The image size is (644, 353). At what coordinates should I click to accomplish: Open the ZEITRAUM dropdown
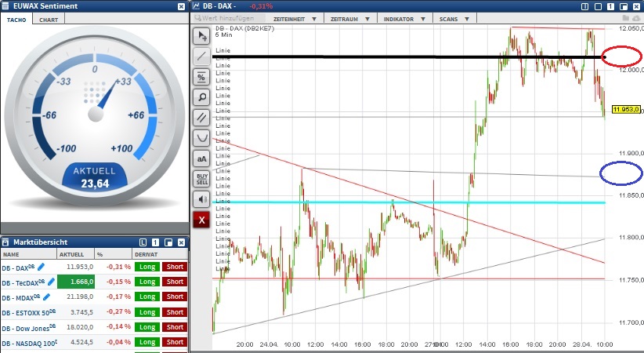click(x=350, y=19)
